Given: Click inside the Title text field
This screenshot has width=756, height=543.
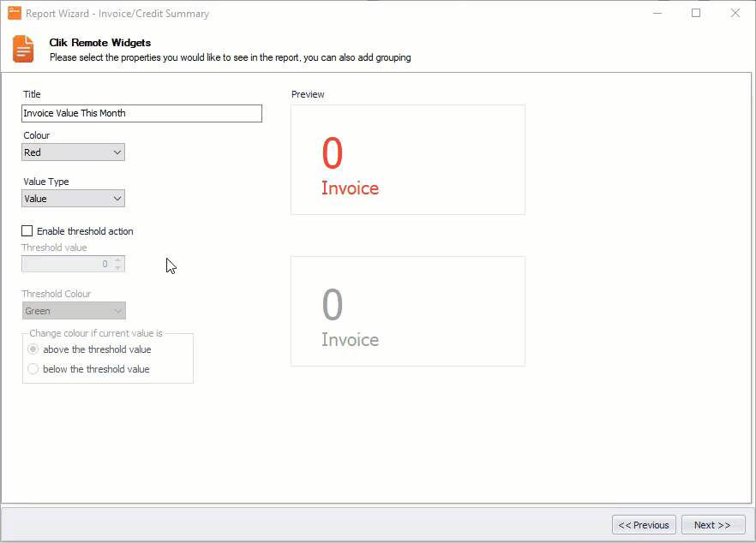Looking at the screenshot, I should tap(141, 113).
